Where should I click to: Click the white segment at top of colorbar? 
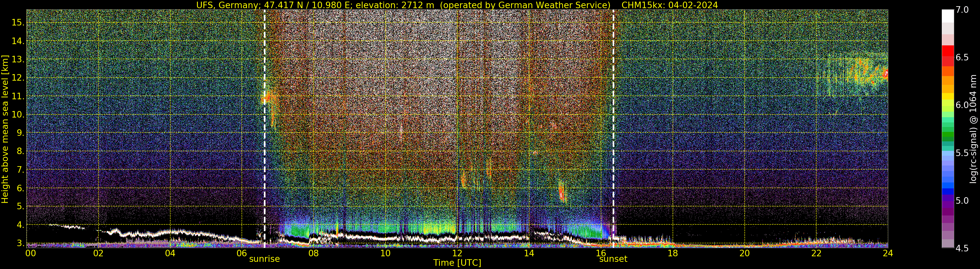(948, 16)
